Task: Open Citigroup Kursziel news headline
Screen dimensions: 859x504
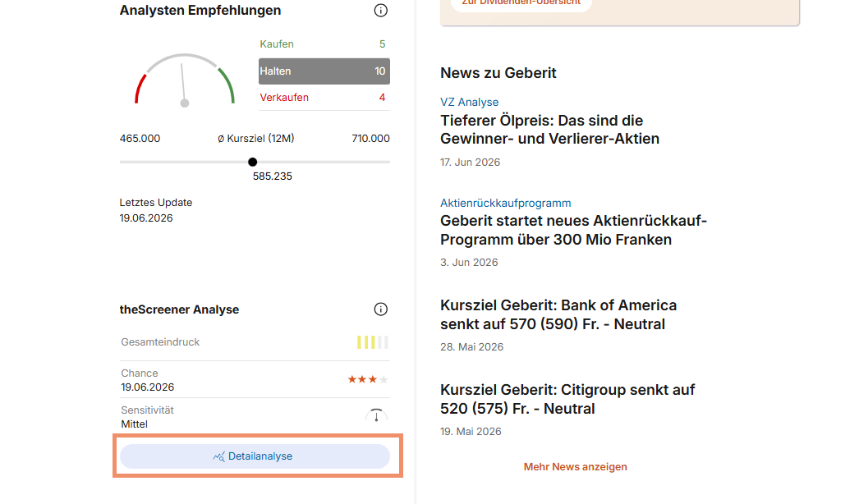Action: (567, 400)
